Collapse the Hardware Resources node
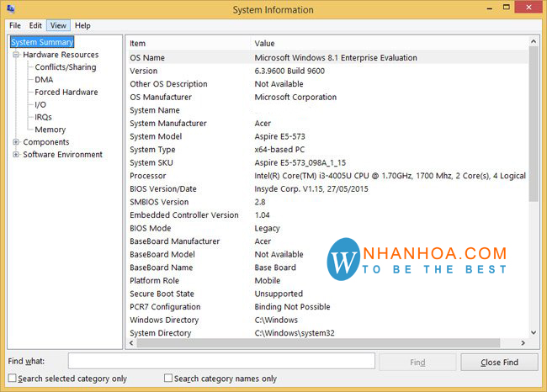The height and width of the screenshot is (392, 547). [16, 55]
